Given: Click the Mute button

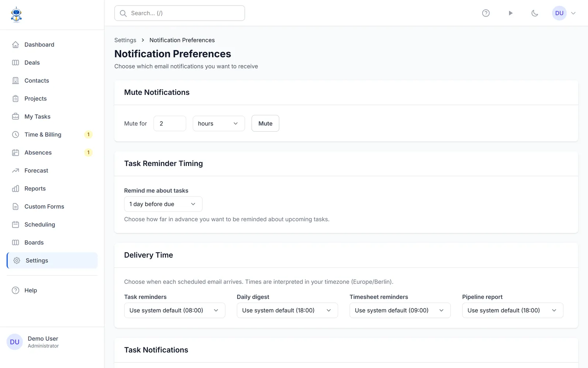Looking at the screenshot, I should (265, 124).
